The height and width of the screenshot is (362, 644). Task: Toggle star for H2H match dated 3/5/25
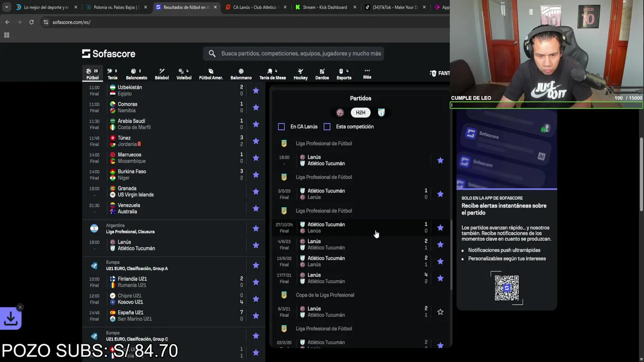pyautogui.click(x=440, y=194)
